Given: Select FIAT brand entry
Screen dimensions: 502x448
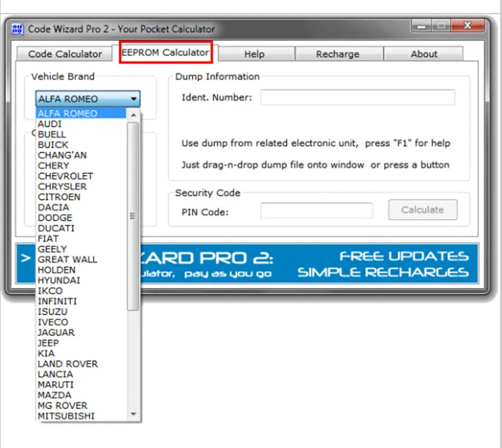Looking at the screenshot, I should tap(81, 238).
